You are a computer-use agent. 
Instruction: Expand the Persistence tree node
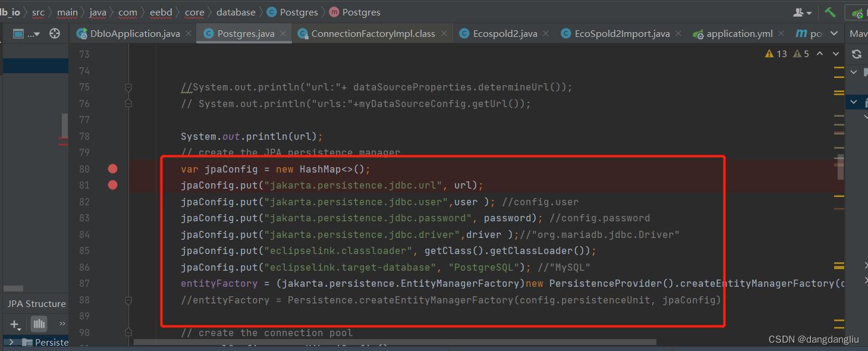coord(11,342)
